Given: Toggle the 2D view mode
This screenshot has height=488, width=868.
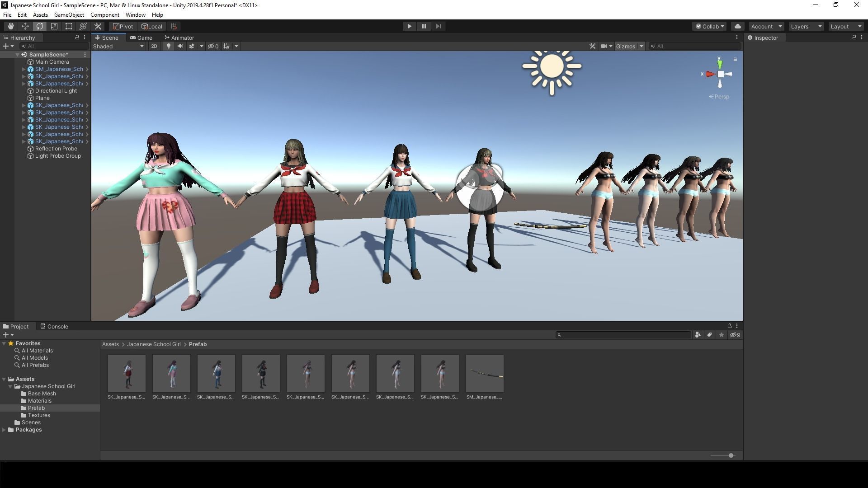Looking at the screenshot, I should click(154, 46).
